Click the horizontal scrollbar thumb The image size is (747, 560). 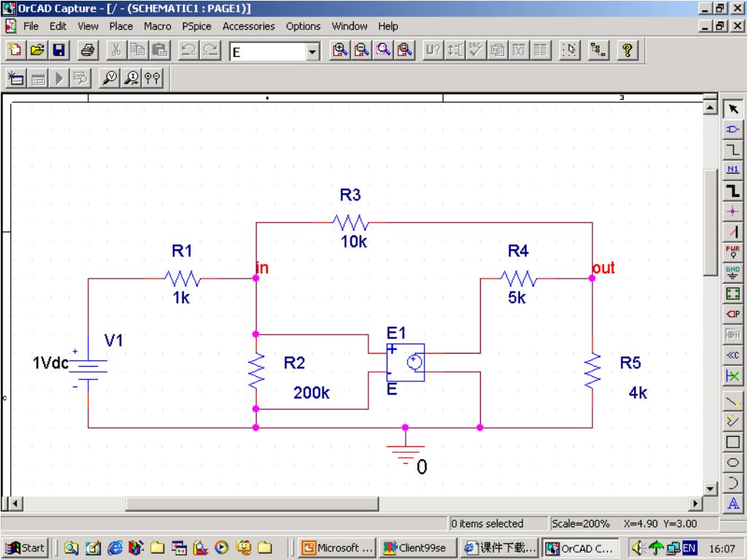coord(252,503)
